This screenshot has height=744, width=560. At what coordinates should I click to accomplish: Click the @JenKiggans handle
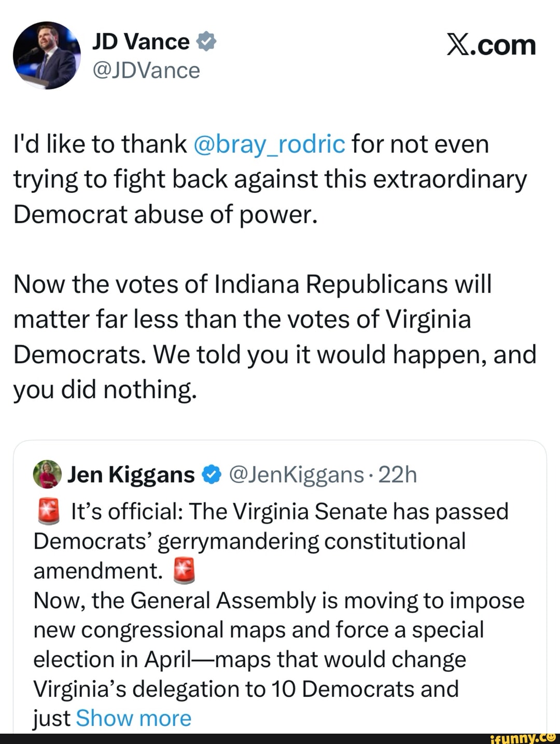(297, 473)
